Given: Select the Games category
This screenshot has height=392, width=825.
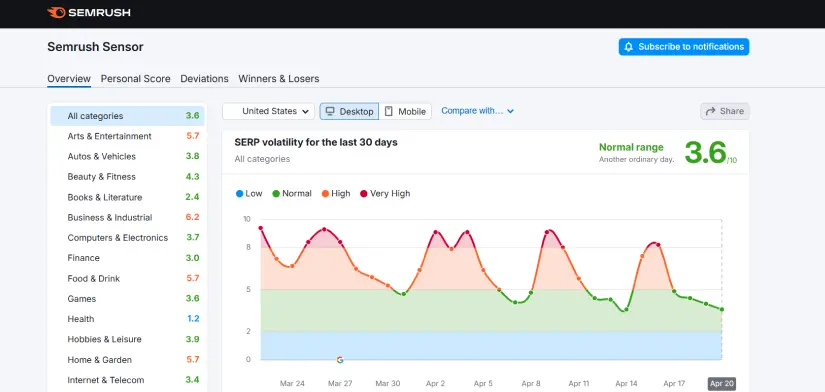Looking at the screenshot, I should point(127,299).
